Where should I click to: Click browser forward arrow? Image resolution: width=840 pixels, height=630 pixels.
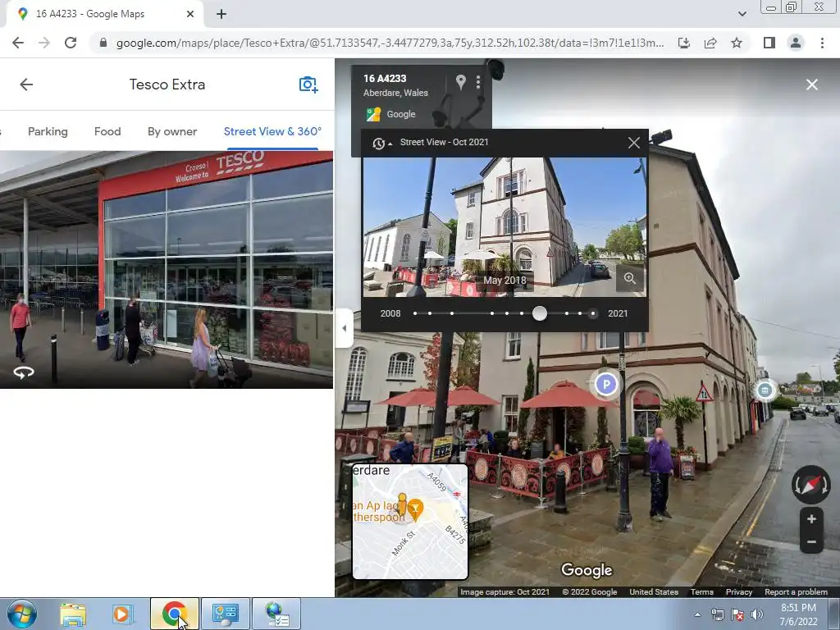pyautogui.click(x=44, y=43)
